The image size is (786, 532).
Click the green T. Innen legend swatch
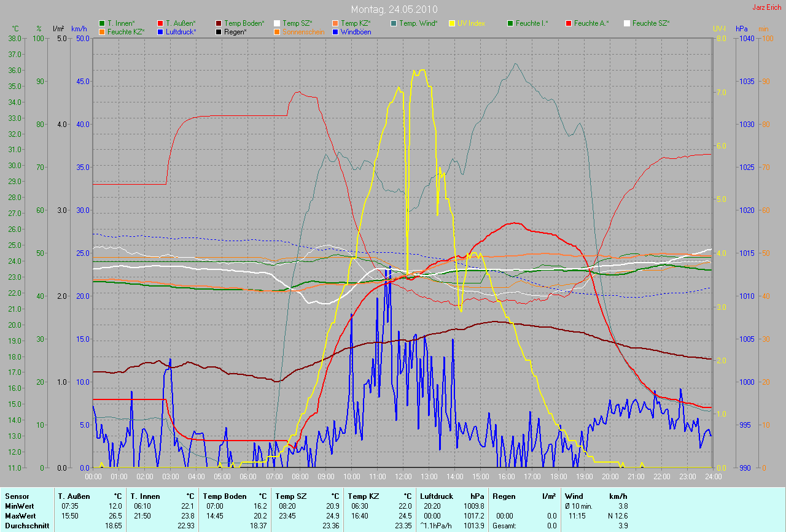102,23
